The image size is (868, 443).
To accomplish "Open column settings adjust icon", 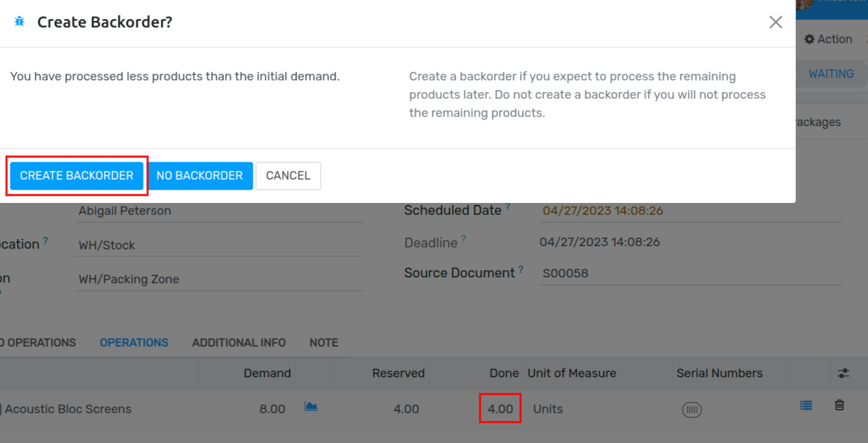I will pos(843,373).
